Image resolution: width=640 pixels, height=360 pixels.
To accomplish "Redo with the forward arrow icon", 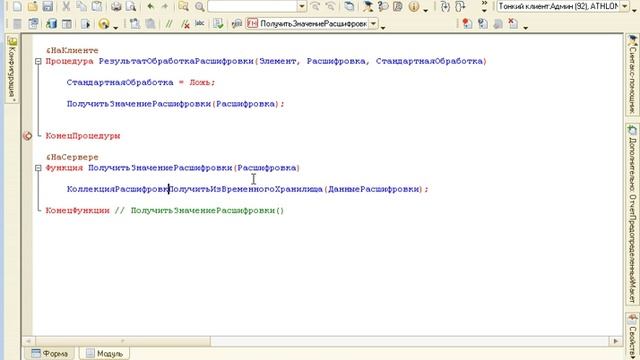I will (165, 7).
